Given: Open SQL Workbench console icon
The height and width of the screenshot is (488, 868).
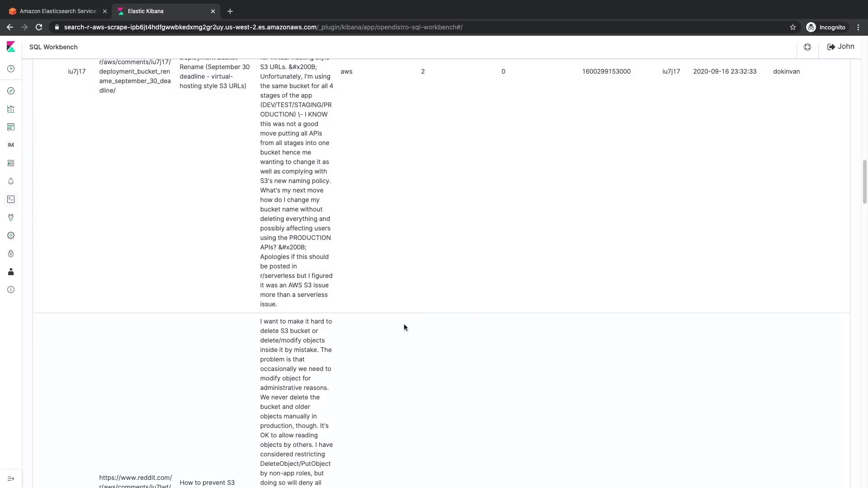Looking at the screenshot, I should [x=11, y=199].
